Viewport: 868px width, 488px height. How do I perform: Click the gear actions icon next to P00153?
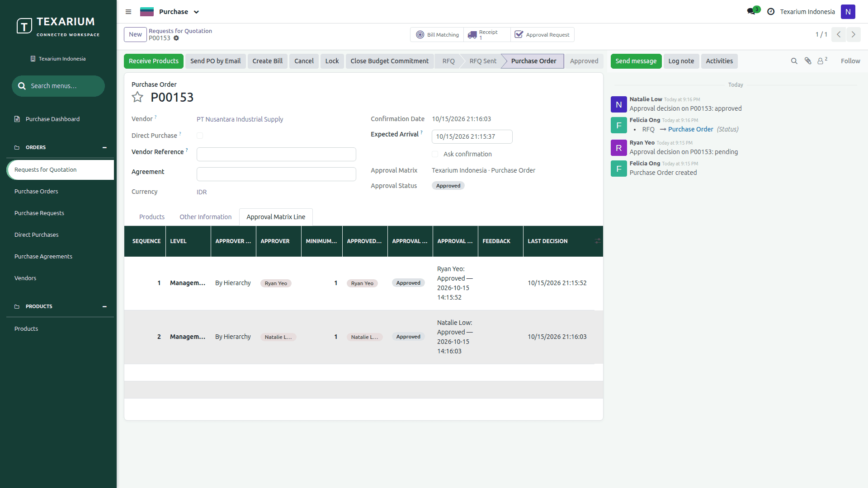click(x=176, y=38)
